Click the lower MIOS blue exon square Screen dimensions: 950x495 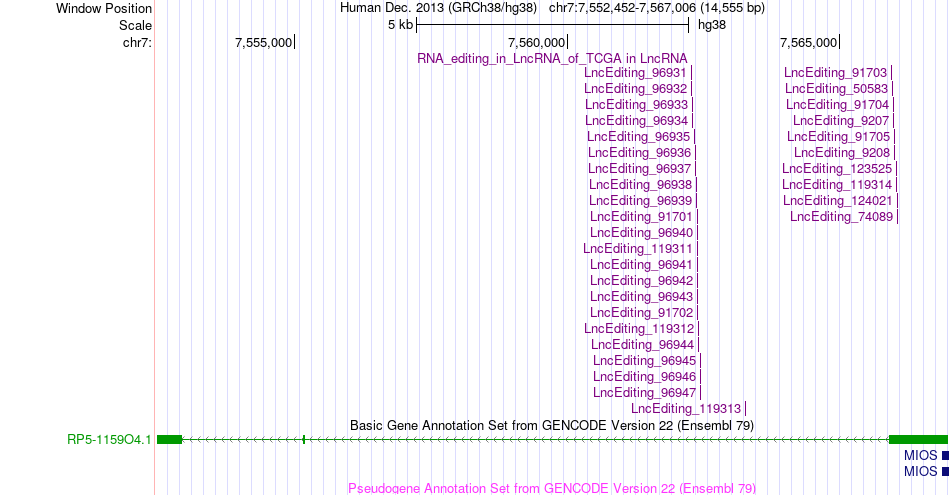tap(945, 471)
